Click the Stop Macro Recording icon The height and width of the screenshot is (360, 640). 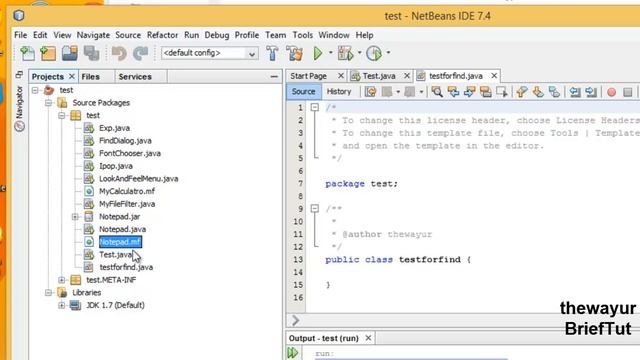628,92
